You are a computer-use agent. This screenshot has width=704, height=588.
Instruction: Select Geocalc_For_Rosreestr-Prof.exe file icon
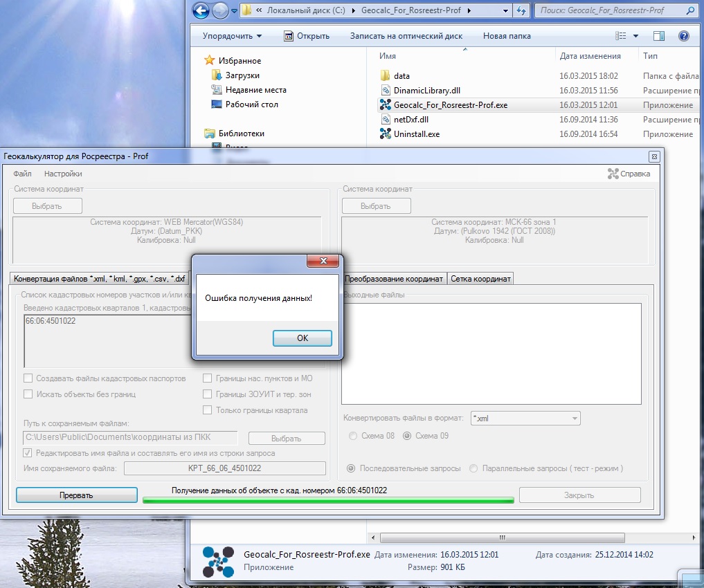pos(386,105)
